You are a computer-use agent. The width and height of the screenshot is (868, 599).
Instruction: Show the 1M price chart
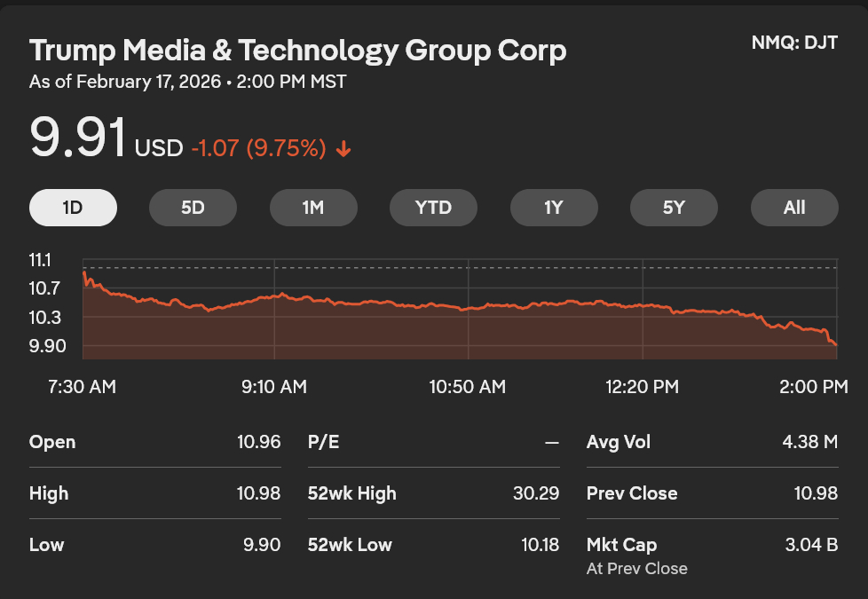pos(313,208)
